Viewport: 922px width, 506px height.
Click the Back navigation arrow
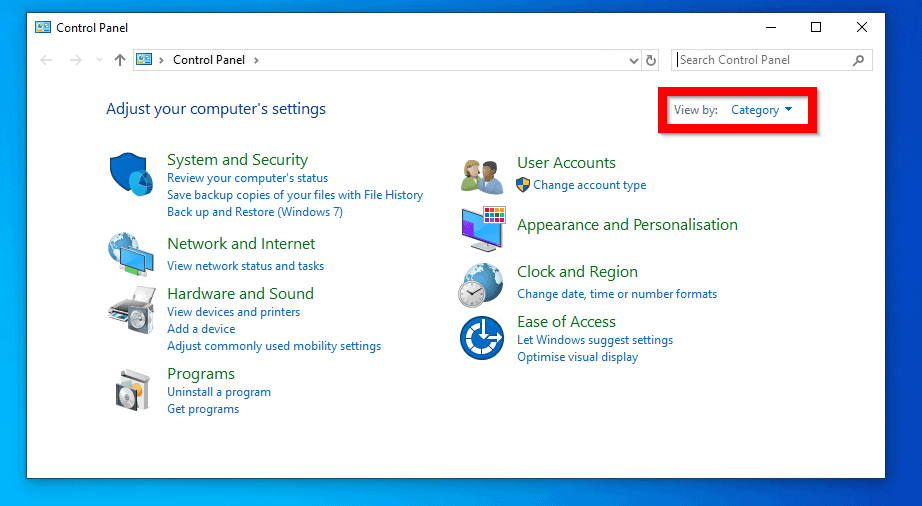point(46,60)
